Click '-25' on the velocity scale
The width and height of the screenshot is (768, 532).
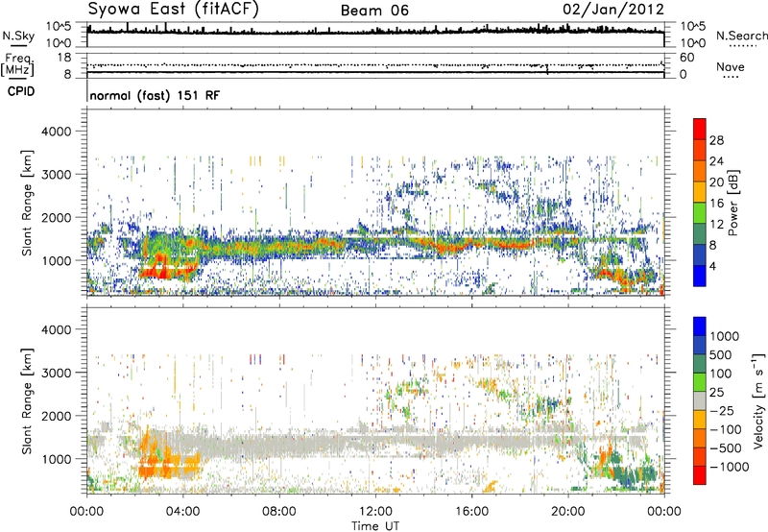tap(721, 410)
